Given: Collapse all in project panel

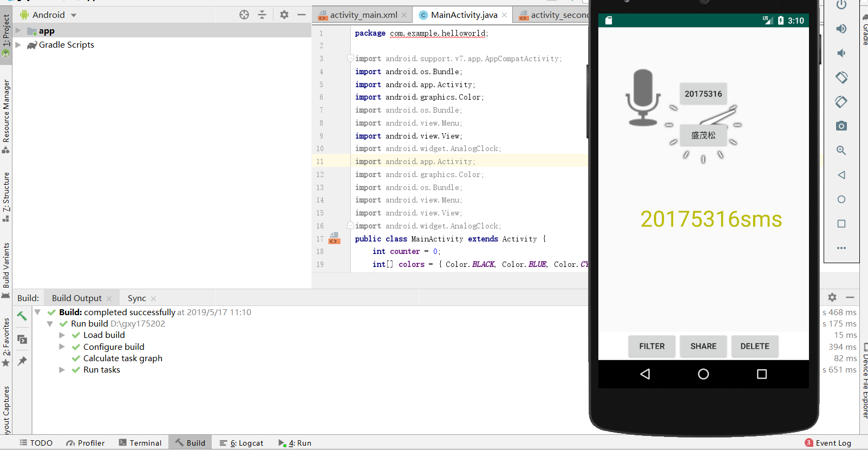Looking at the screenshot, I should [x=262, y=15].
